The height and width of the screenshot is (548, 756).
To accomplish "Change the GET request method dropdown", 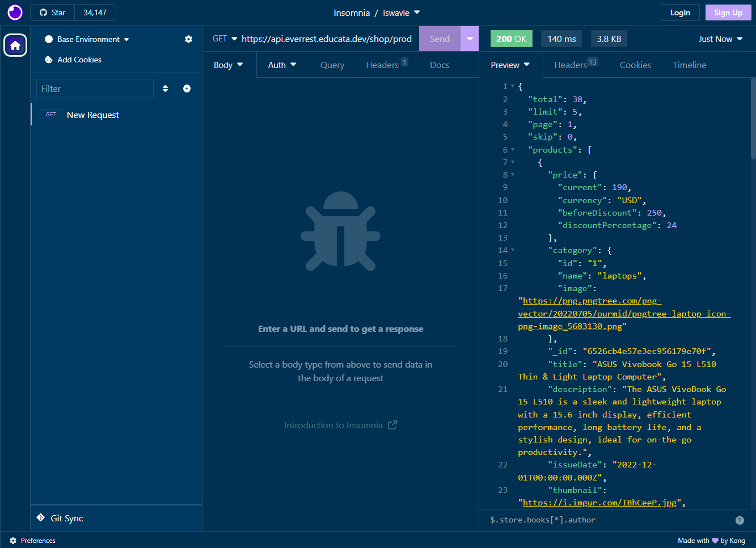I will 225,39.
